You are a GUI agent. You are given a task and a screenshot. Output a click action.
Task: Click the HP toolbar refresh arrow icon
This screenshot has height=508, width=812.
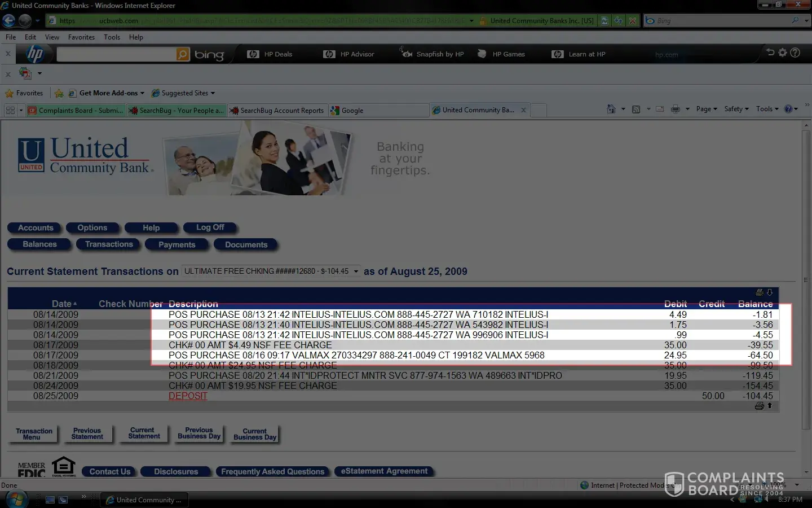click(770, 52)
